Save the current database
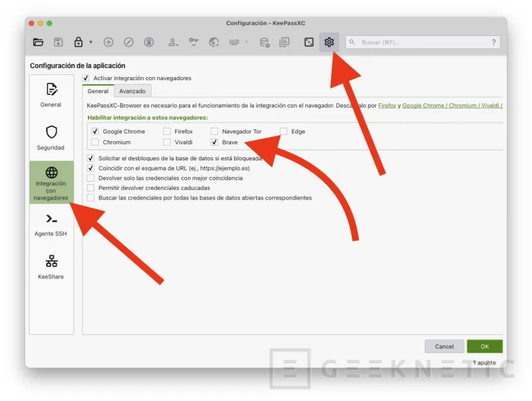Image resolution: width=532 pixels, height=401 pixels. point(58,42)
